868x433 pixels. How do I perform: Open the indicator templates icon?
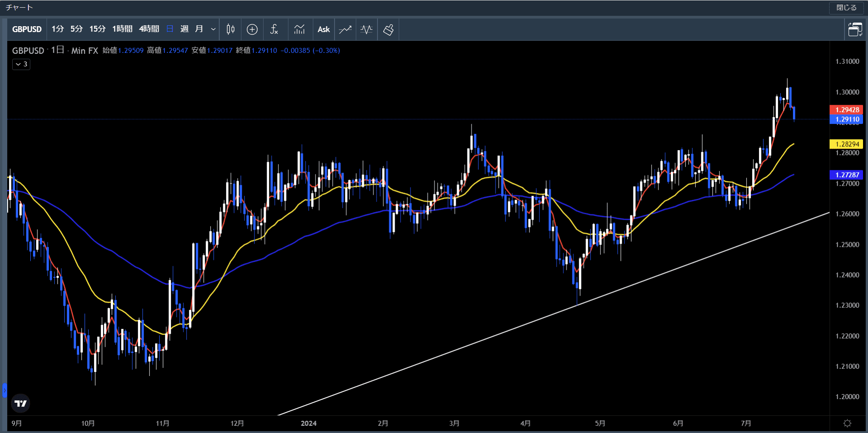click(299, 29)
